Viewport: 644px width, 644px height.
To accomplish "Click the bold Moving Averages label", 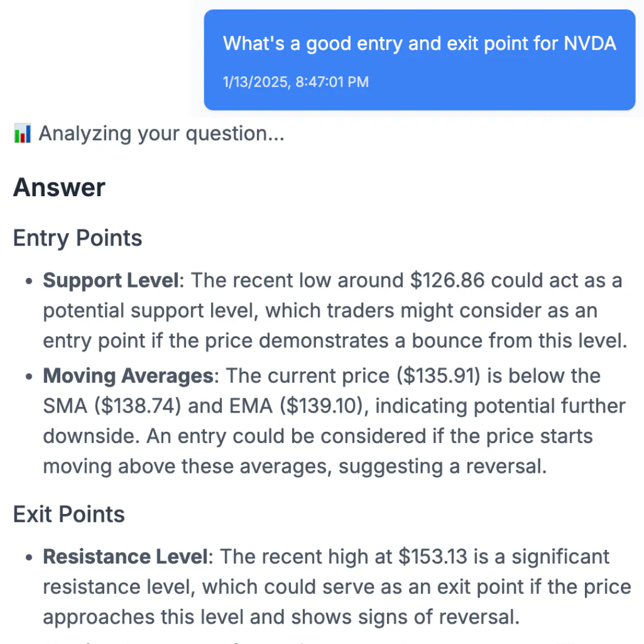I will tap(128, 376).
